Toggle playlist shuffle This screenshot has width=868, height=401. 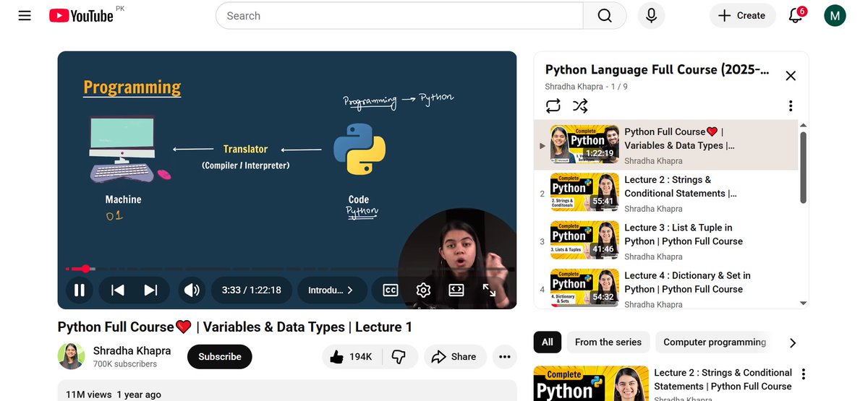pos(580,106)
